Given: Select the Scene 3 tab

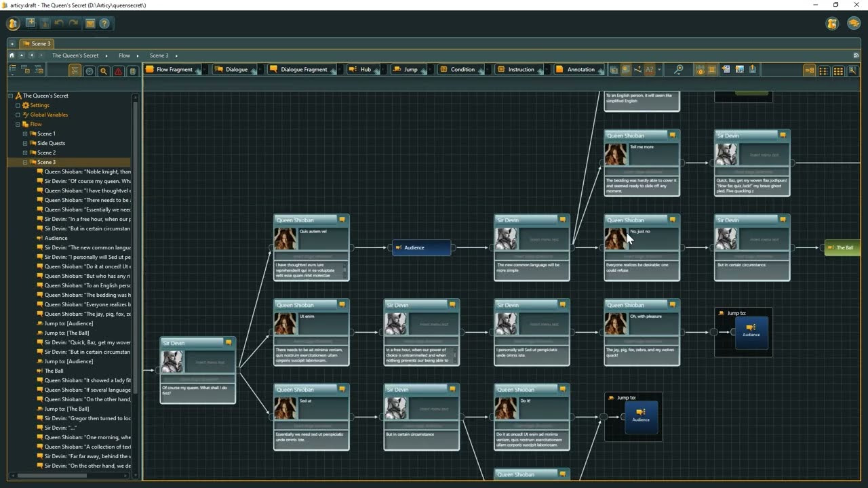Looking at the screenshot, I should (x=37, y=43).
